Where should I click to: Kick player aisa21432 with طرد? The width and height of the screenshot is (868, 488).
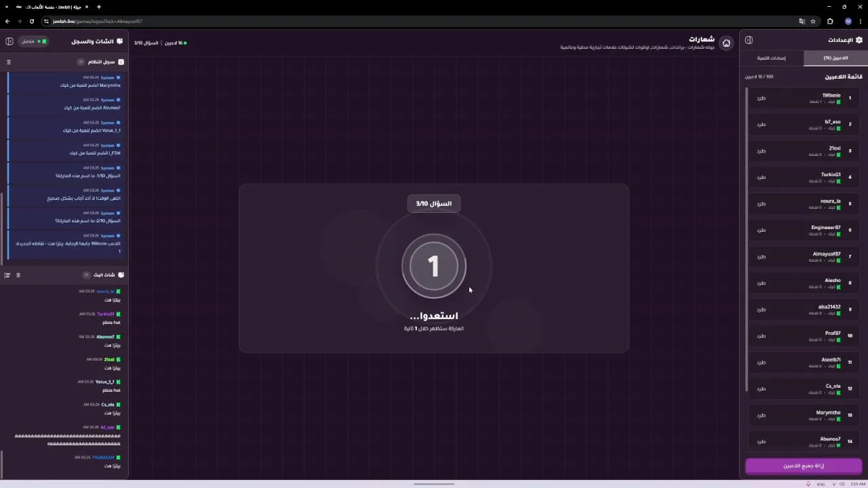pos(761,310)
